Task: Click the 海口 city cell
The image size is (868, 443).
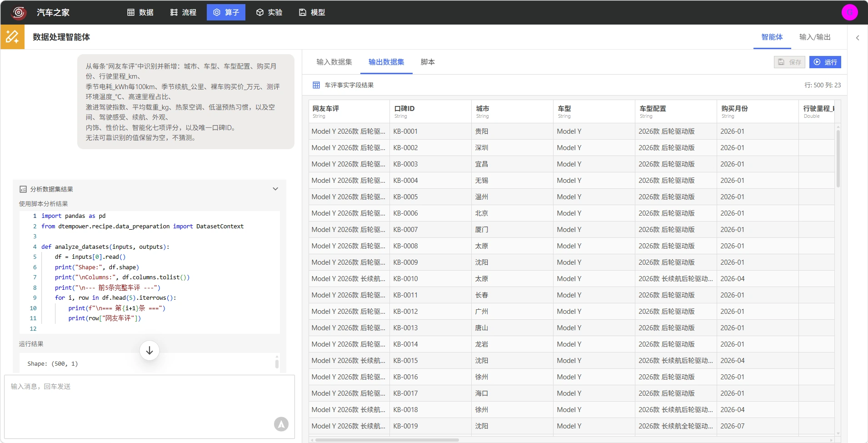Action: [512, 393]
